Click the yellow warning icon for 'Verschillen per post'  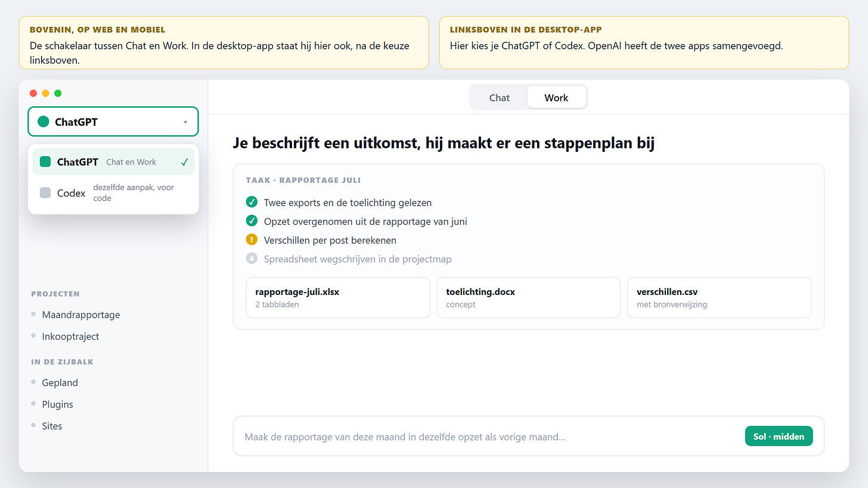[252, 240]
